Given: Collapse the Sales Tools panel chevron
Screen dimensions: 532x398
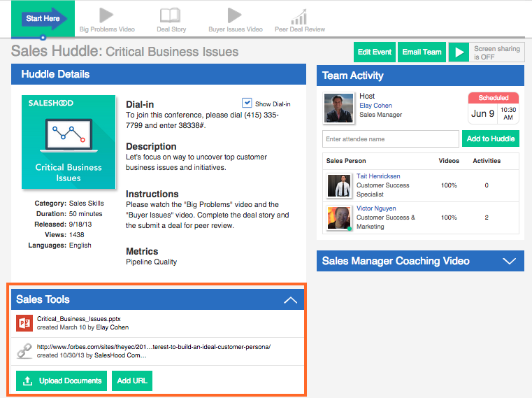Looking at the screenshot, I should point(290,300).
